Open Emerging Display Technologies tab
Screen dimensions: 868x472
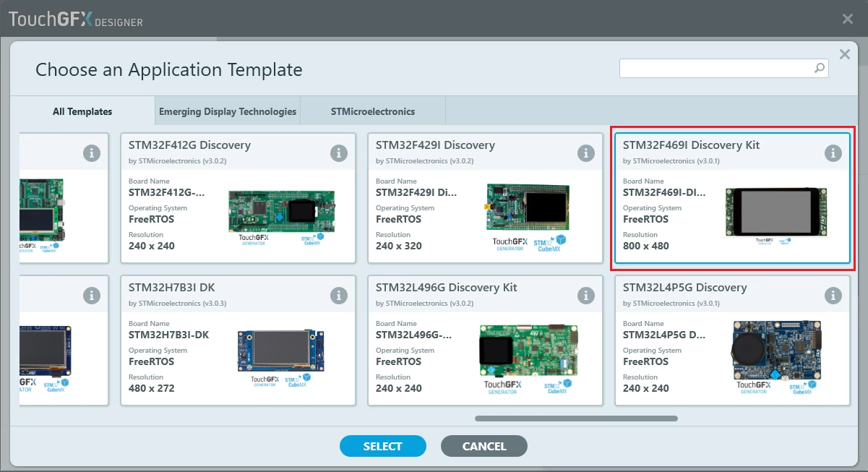228,111
